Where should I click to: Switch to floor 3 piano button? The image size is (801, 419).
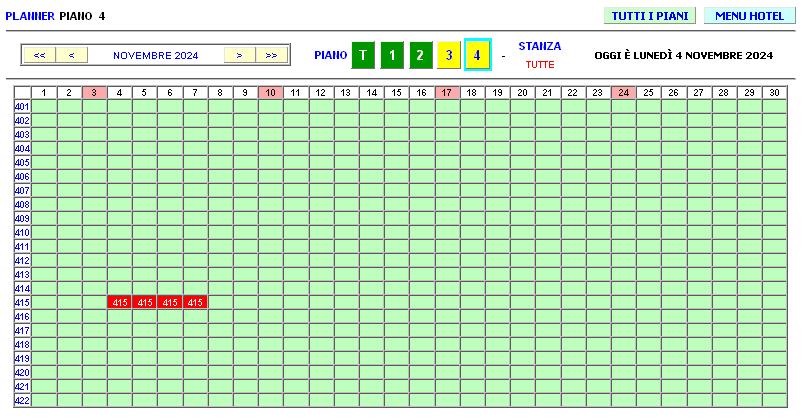click(x=449, y=55)
